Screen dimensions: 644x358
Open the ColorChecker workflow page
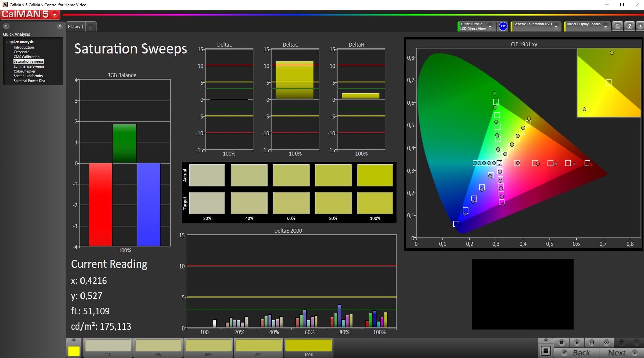[x=24, y=71]
